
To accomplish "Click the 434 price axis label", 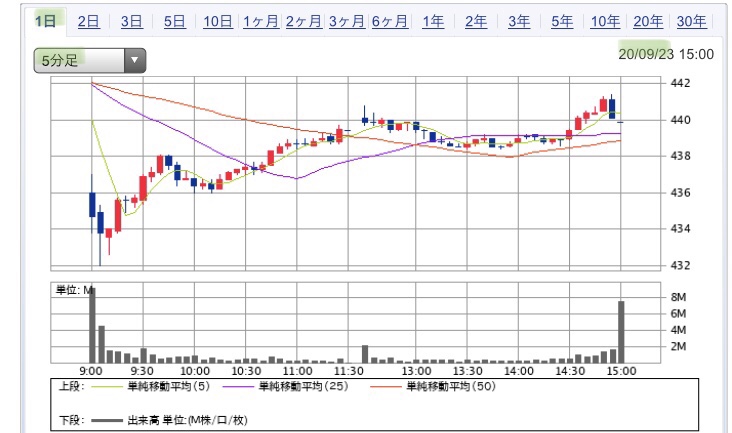I will [680, 229].
